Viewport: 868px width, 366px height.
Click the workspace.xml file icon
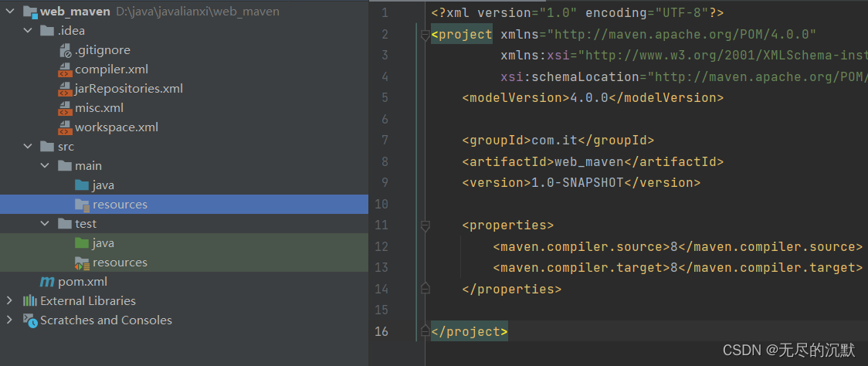65,127
